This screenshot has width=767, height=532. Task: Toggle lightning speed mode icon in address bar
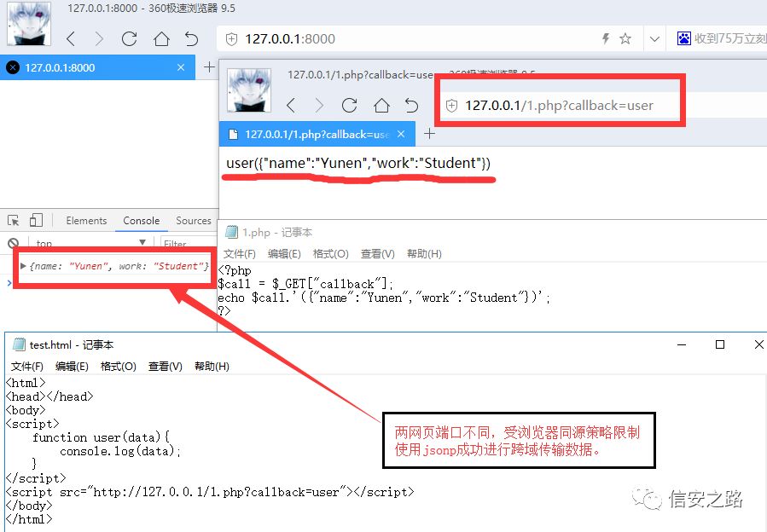(606, 38)
